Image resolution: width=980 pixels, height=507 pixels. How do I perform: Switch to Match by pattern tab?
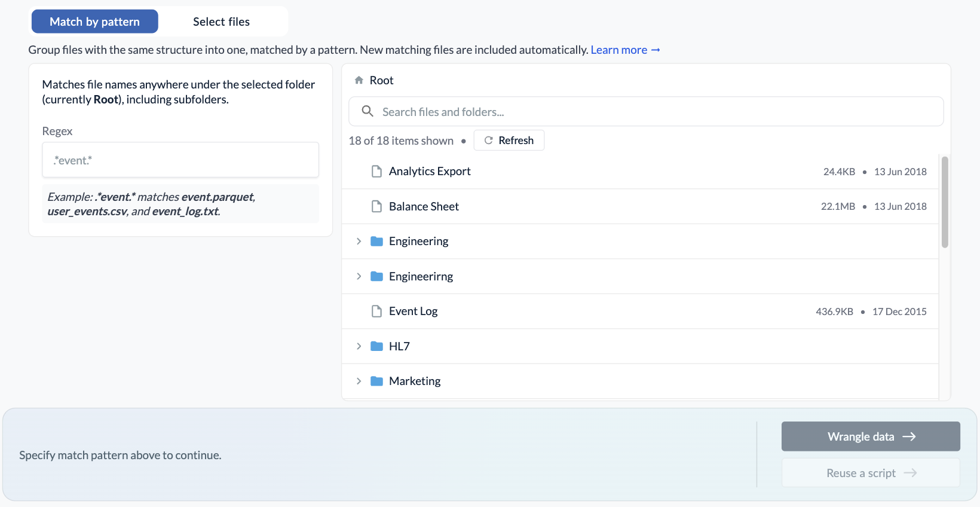click(94, 22)
